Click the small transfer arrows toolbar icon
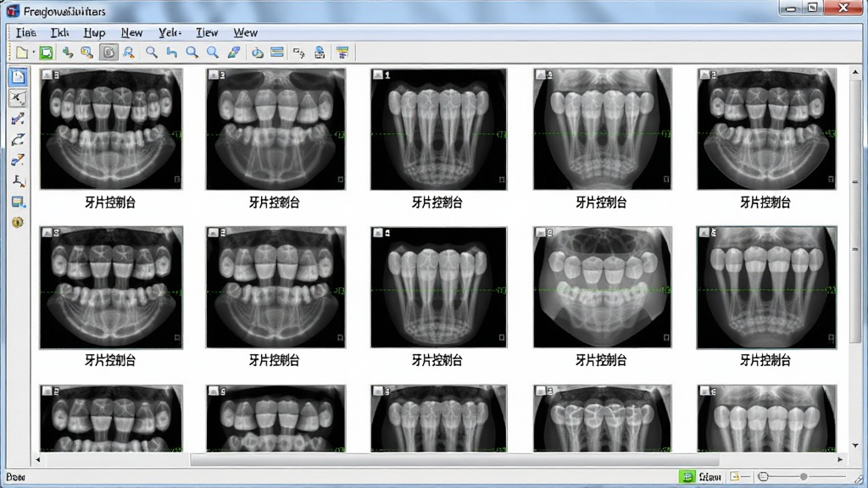The height and width of the screenshot is (488, 868). [x=299, y=53]
